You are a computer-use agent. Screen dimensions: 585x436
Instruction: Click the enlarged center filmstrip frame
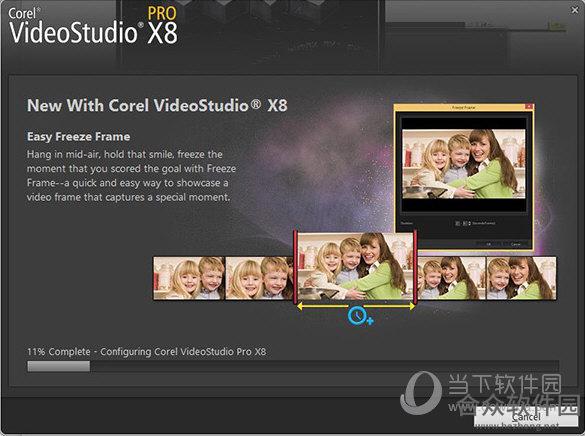point(355,266)
